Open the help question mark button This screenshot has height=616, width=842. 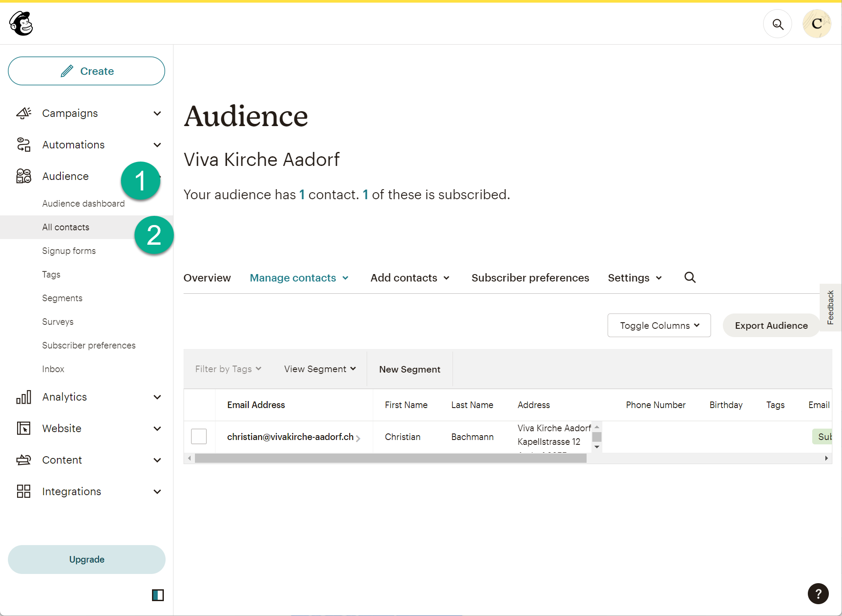(x=818, y=594)
